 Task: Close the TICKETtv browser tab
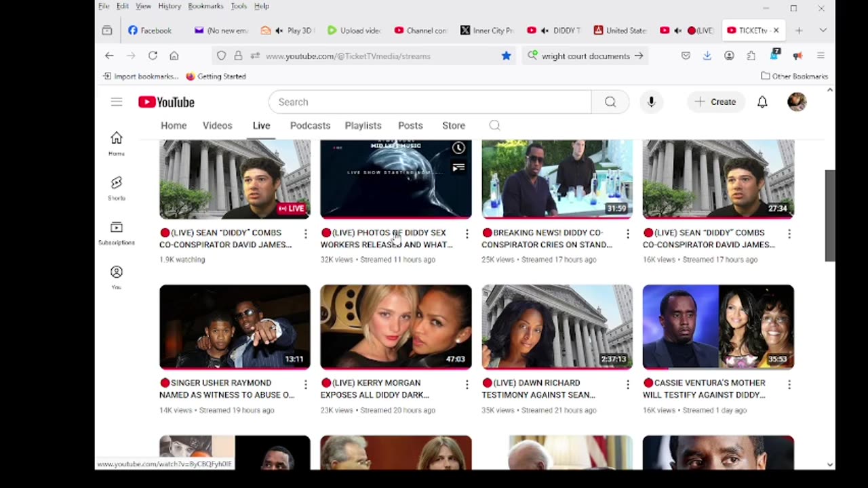(x=776, y=30)
